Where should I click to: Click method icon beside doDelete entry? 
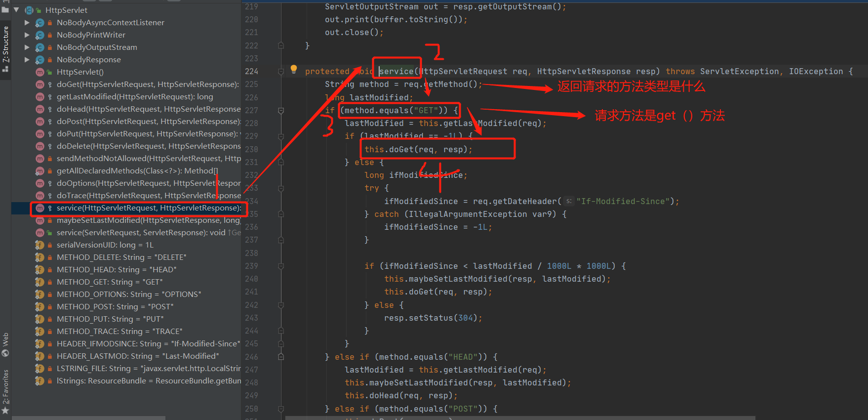pyautogui.click(x=40, y=146)
